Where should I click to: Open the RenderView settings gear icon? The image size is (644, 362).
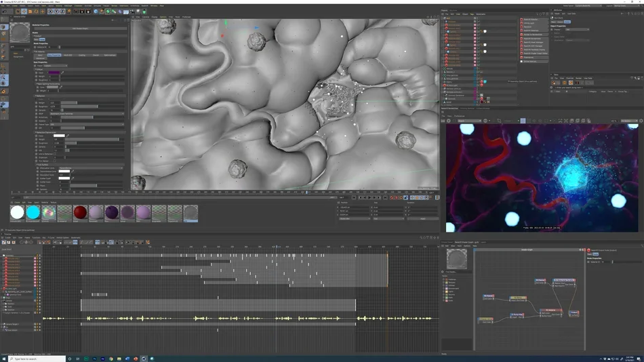(641, 121)
